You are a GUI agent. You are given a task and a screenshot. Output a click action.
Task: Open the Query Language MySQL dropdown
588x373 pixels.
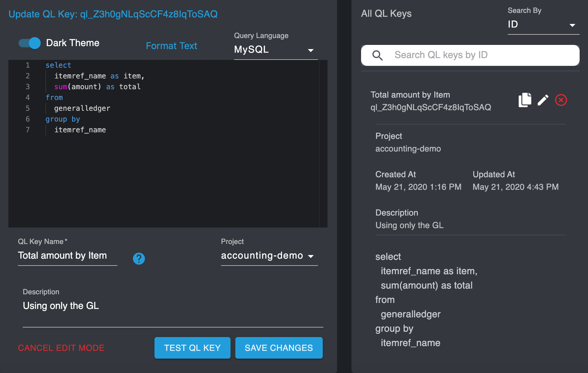tap(276, 49)
